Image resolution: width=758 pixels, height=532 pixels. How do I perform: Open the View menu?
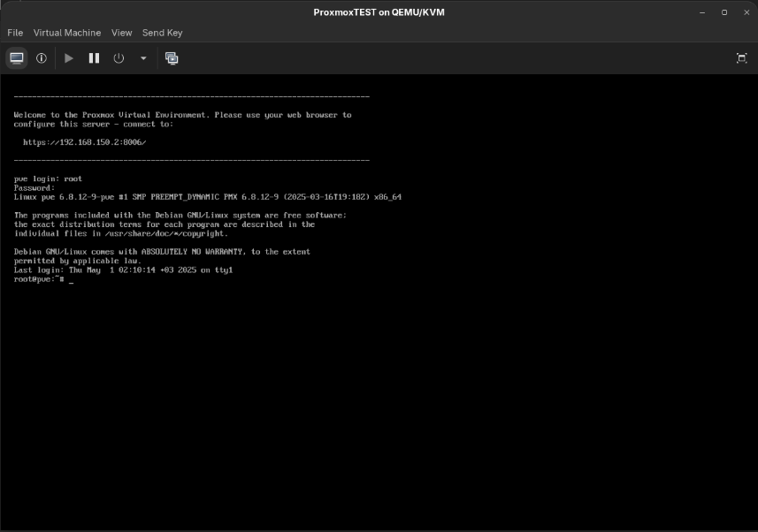(121, 33)
